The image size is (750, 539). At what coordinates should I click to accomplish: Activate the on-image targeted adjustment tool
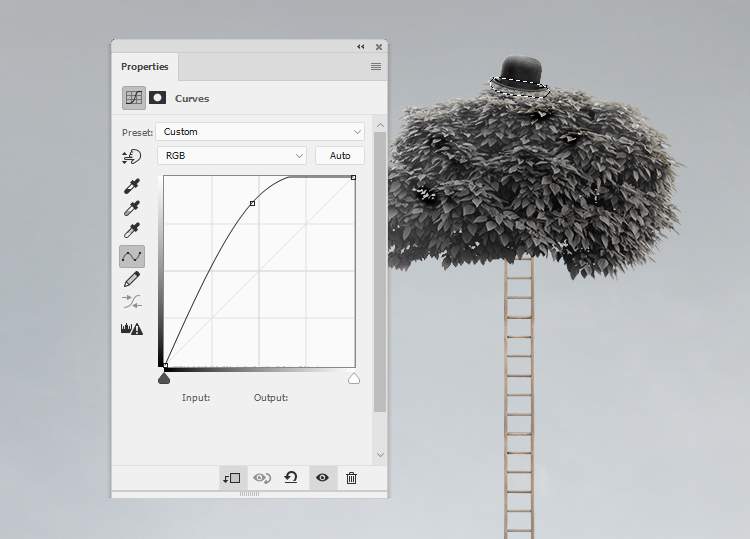pyautogui.click(x=132, y=156)
